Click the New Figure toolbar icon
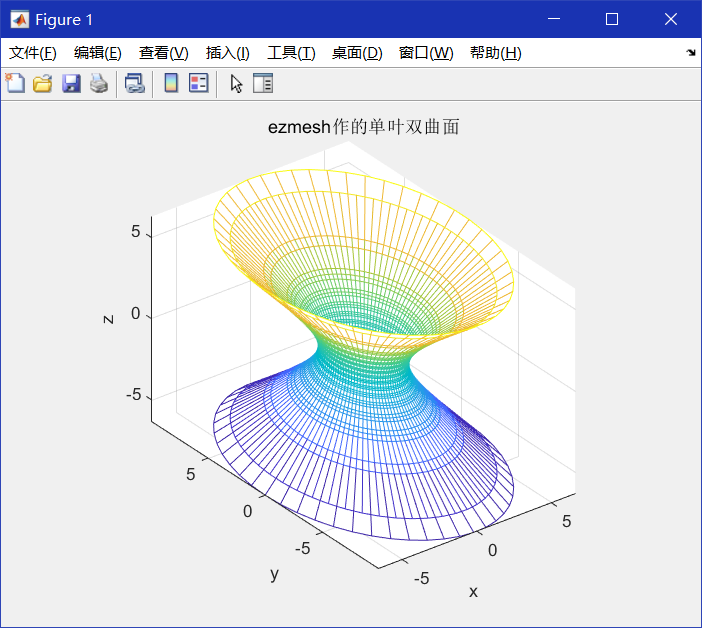 tap(15, 83)
